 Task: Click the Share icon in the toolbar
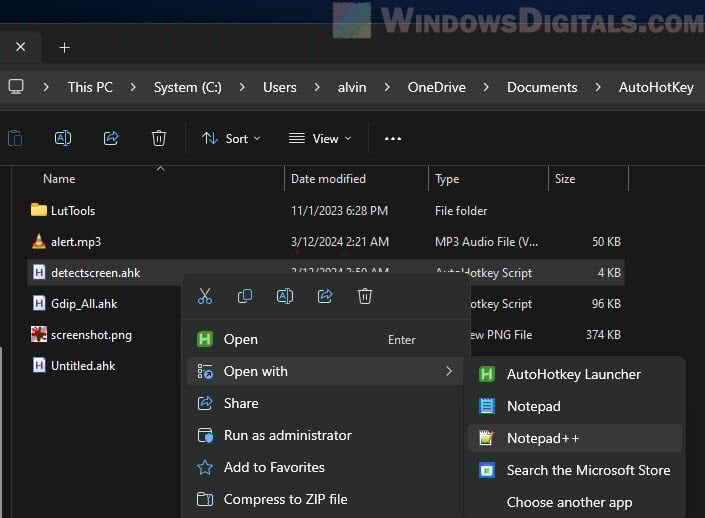click(111, 138)
